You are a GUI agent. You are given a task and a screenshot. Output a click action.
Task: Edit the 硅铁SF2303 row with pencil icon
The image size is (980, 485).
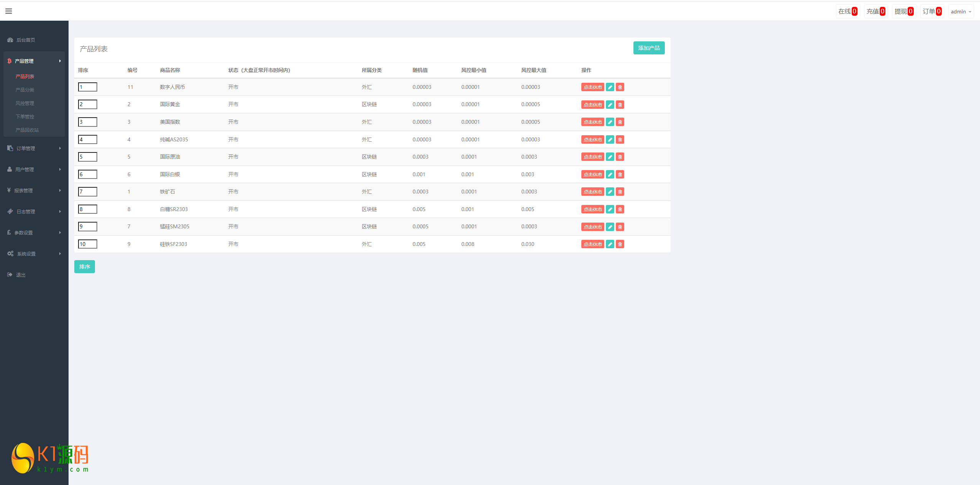[610, 244]
